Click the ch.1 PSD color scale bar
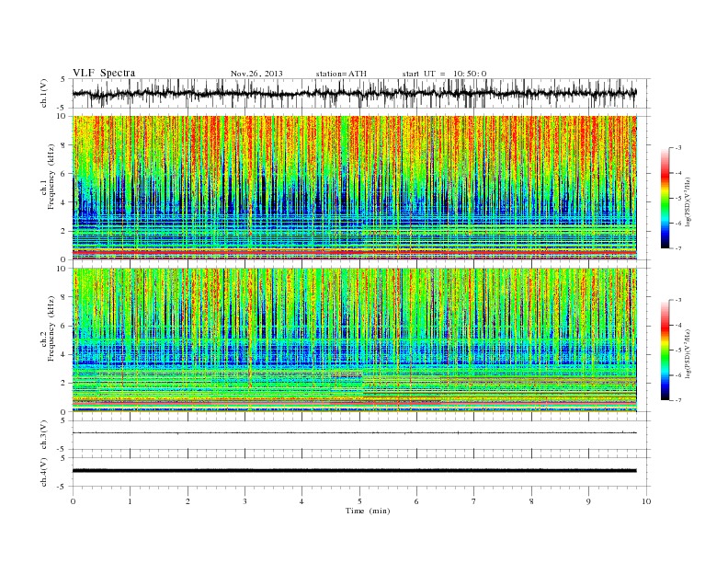 click(x=665, y=198)
